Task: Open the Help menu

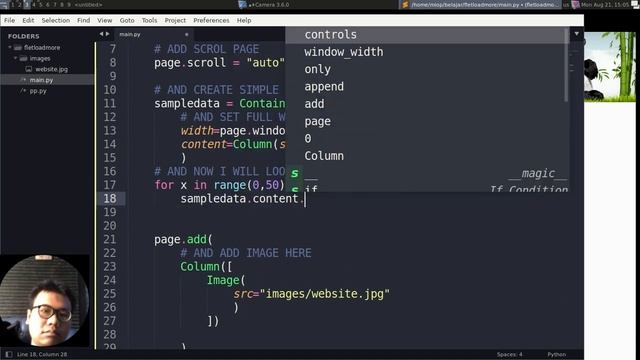Action: click(x=244, y=20)
